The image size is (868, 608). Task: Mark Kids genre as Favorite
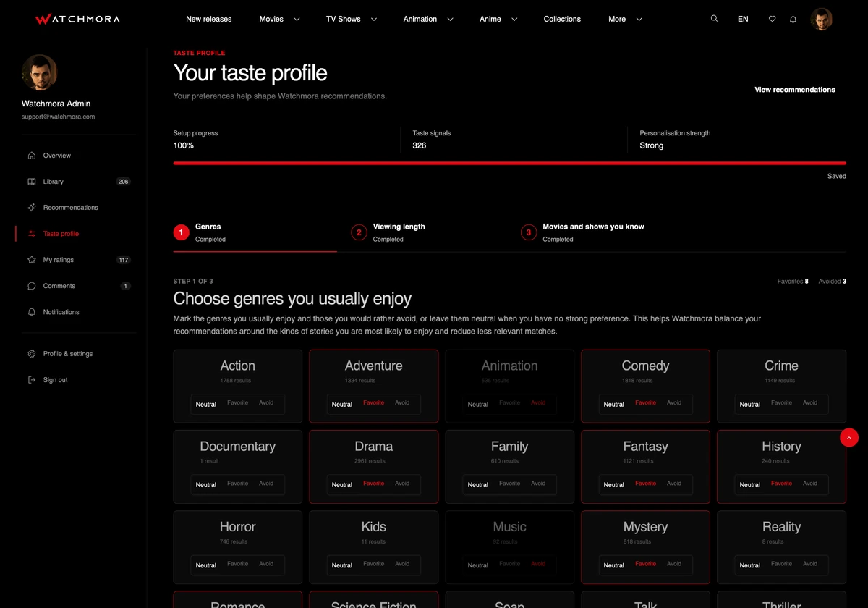(x=374, y=564)
